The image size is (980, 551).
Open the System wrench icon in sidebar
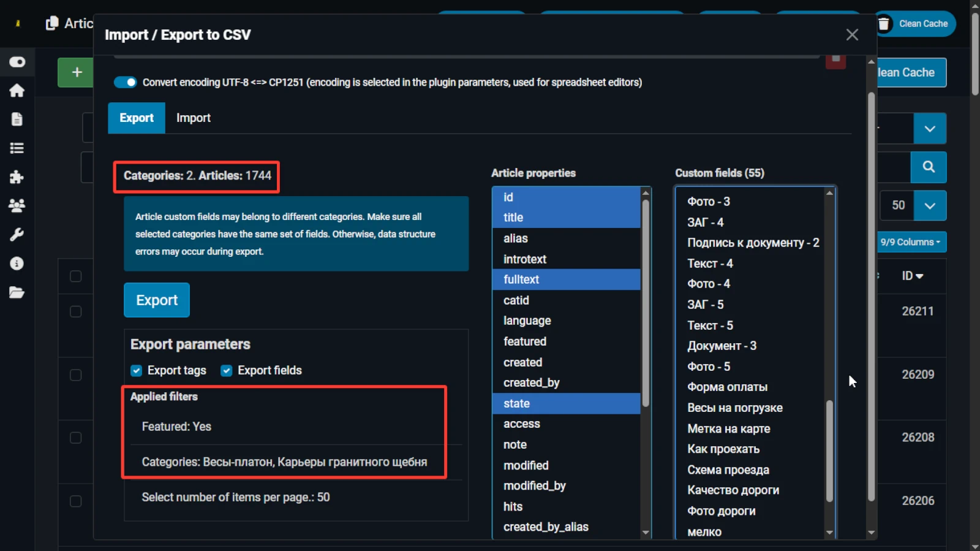click(17, 235)
